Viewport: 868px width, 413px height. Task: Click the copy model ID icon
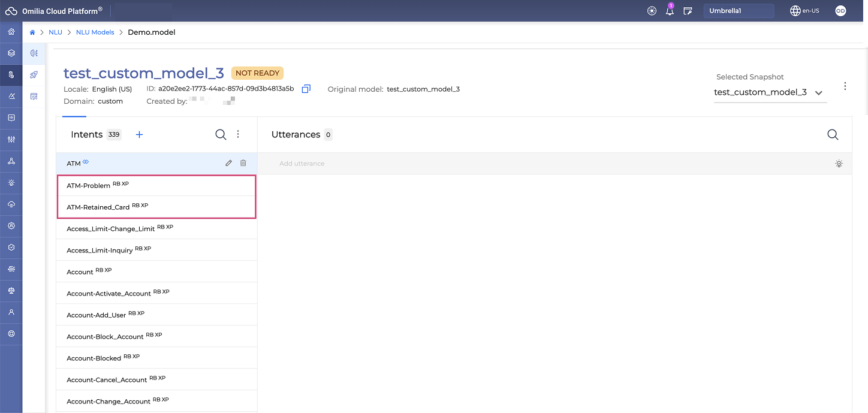click(x=306, y=89)
